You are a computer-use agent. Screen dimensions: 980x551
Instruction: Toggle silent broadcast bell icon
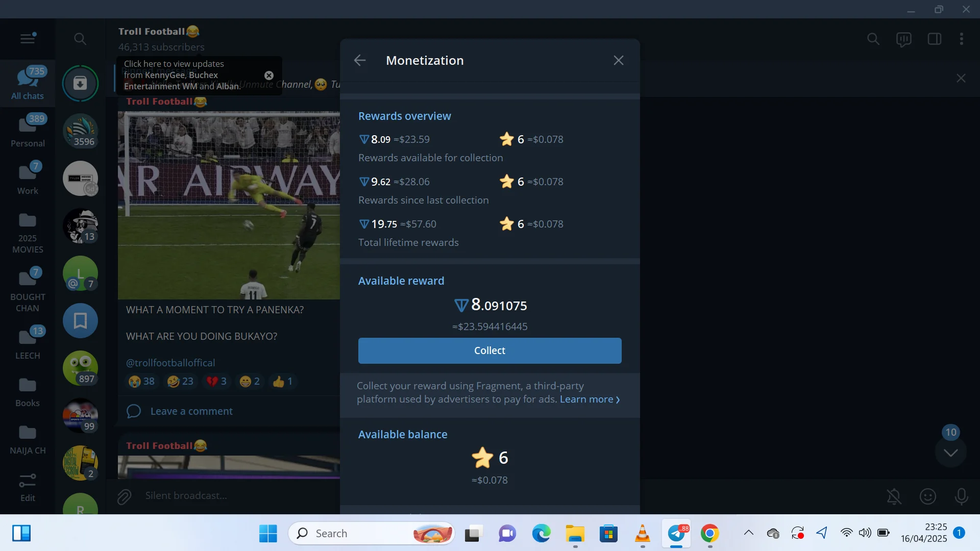[894, 496]
